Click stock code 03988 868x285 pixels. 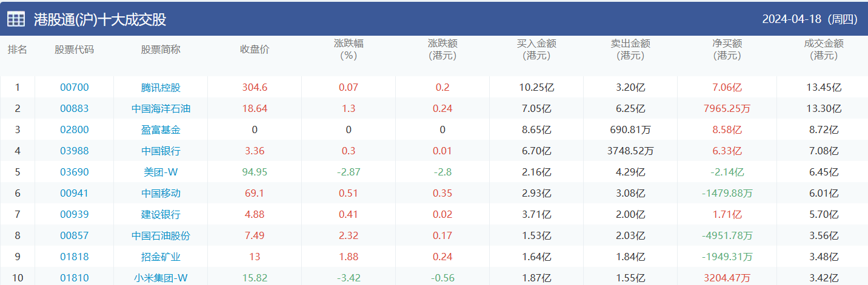click(75, 151)
